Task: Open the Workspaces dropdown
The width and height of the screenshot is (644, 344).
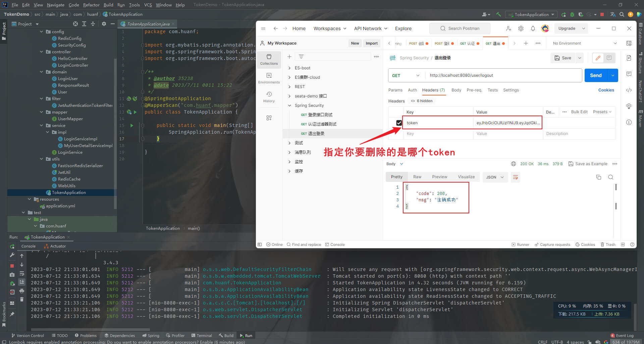Action: tap(330, 28)
